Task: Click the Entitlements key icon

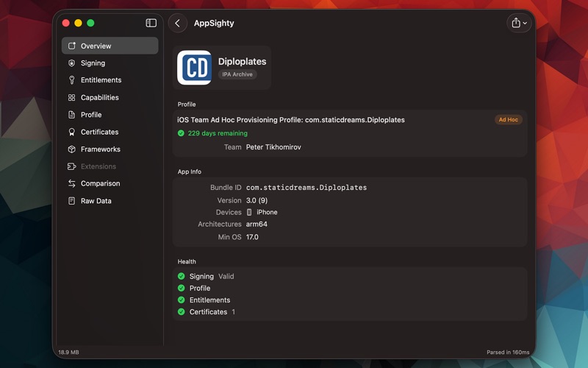Action: (x=71, y=80)
